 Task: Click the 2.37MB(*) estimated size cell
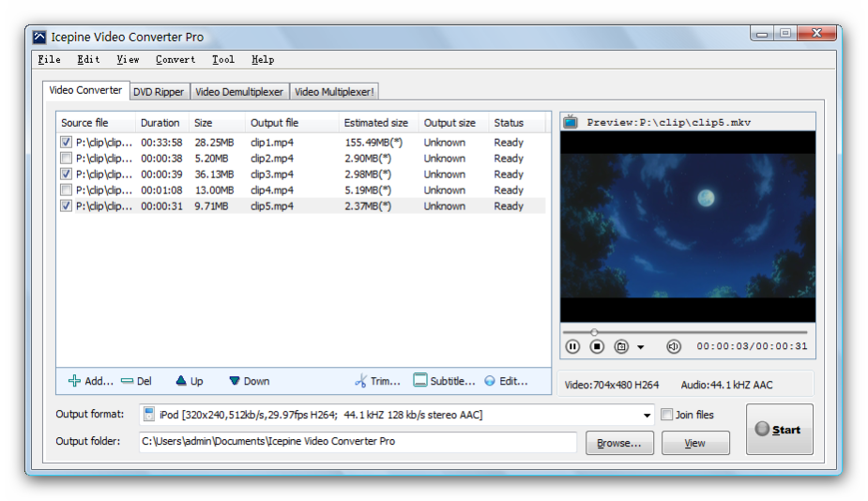[368, 206]
